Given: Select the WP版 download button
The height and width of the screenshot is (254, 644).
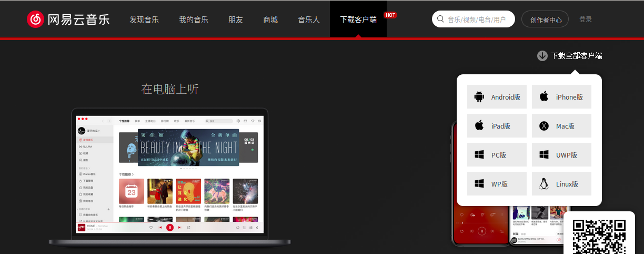Looking at the screenshot, I should [x=497, y=184].
